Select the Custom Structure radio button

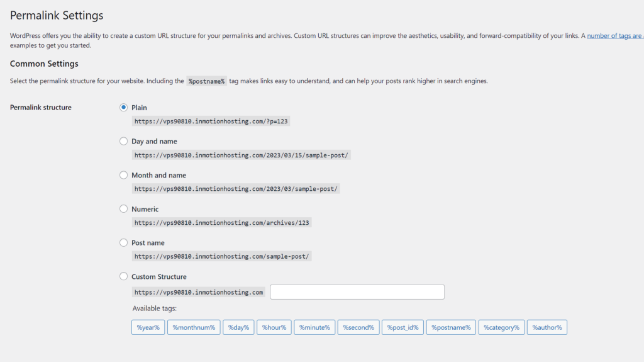click(x=123, y=276)
